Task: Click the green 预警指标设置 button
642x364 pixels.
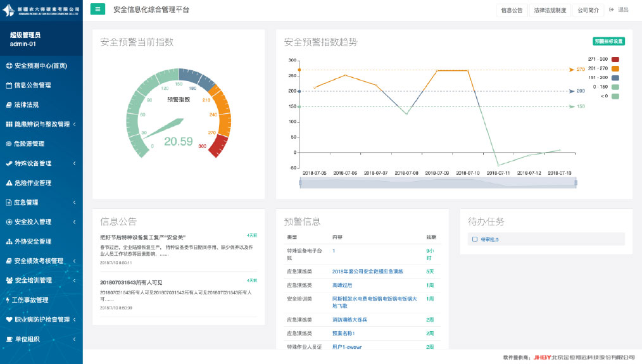Action: (x=608, y=41)
